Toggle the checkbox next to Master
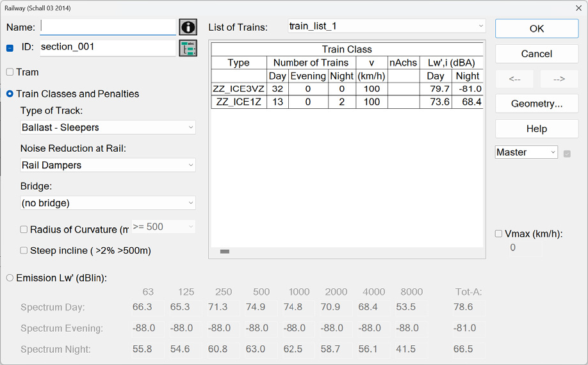 pos(567,154)
